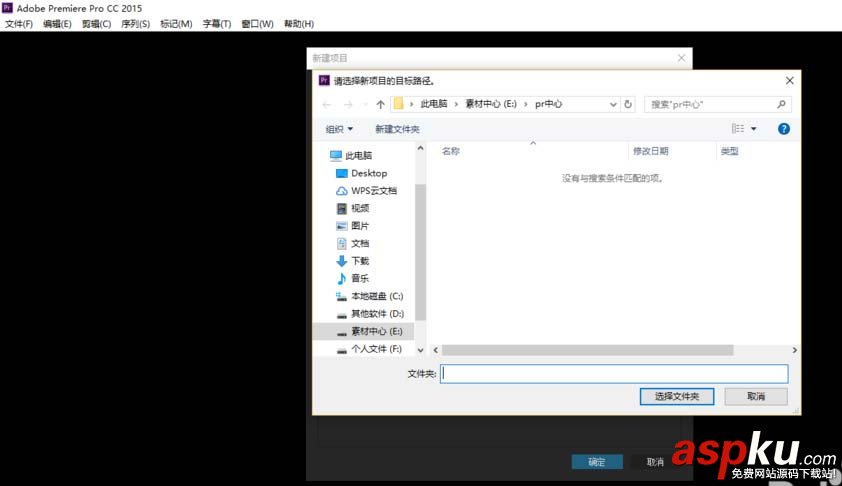
Task: Open the 帮助(H) menu
Action: tap(299, 24)
